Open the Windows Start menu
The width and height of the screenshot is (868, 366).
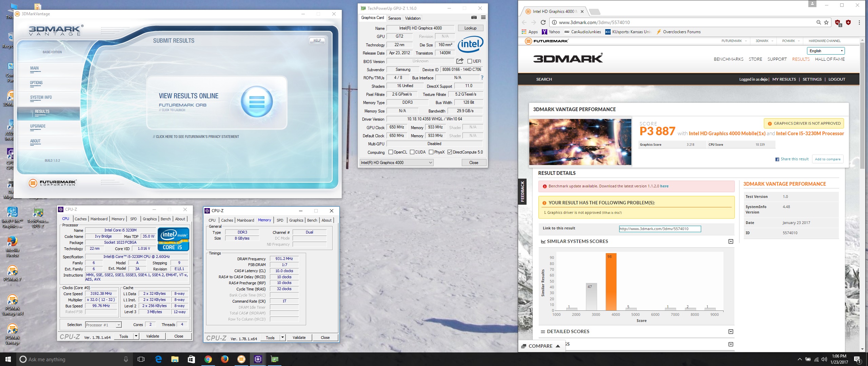[x=8, y=359]
